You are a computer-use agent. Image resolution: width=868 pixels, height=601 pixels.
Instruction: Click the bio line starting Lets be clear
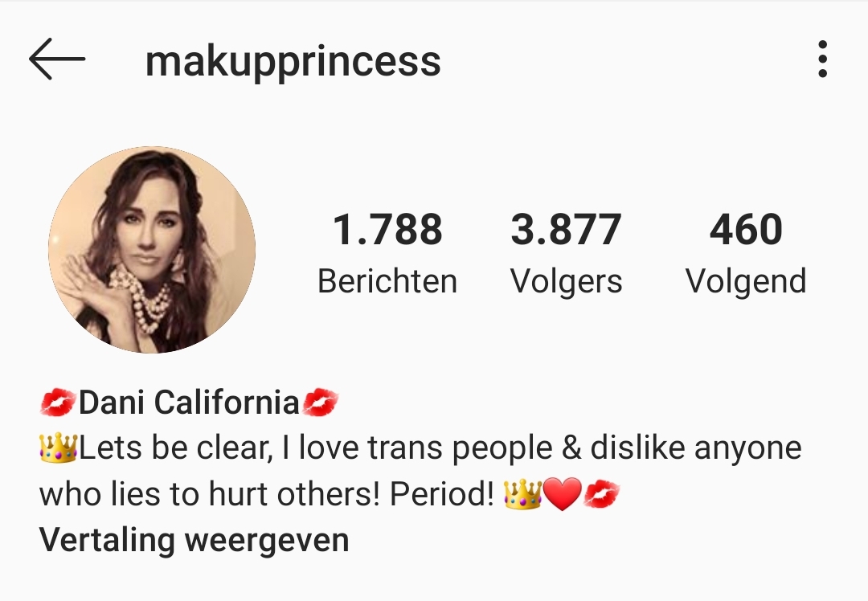[420, 448]
